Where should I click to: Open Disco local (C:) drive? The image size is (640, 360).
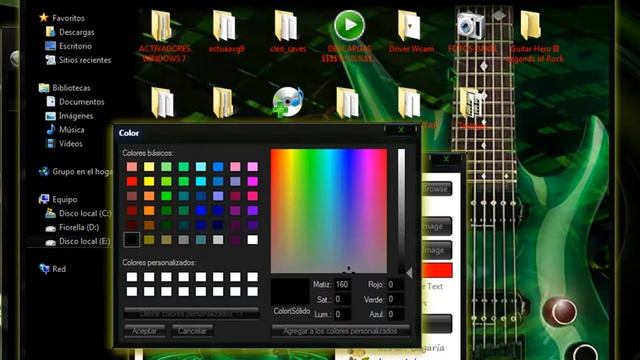(x=78, y=213)
